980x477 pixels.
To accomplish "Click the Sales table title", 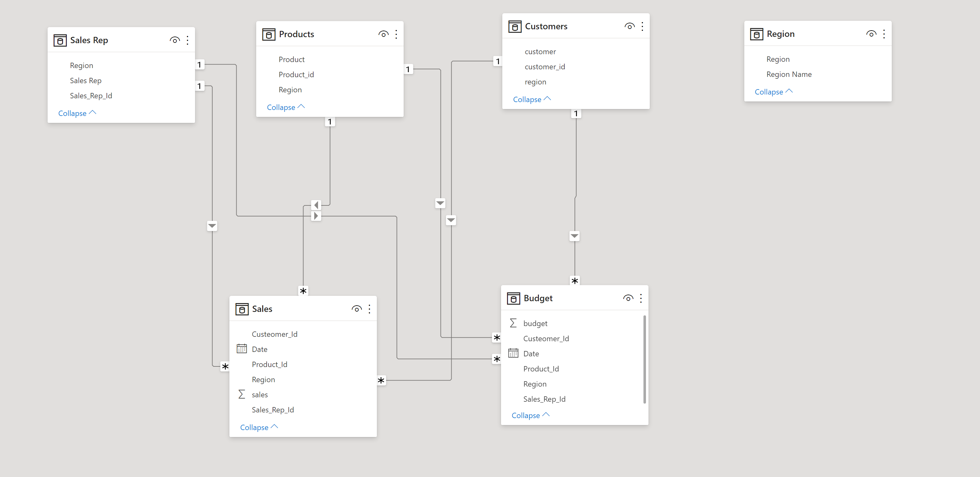I will [x=262, y=309].
